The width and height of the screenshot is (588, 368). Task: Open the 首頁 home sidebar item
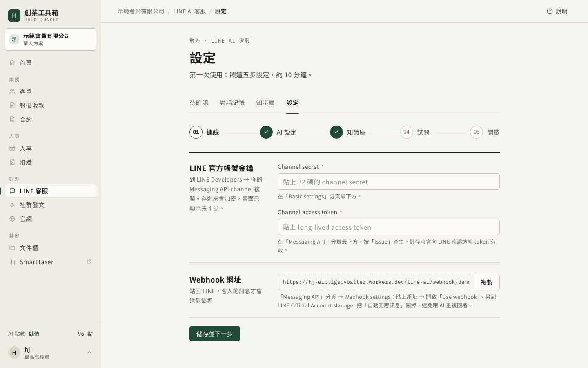tap(50, 63)
